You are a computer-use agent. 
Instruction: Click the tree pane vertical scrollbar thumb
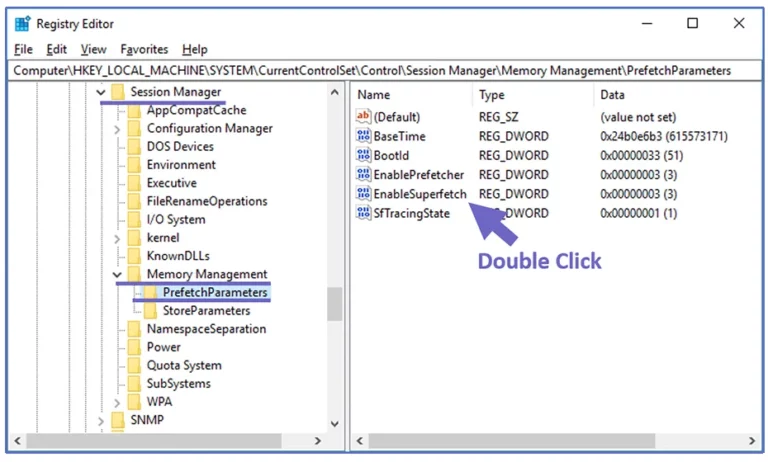click(x=335, y=304)
